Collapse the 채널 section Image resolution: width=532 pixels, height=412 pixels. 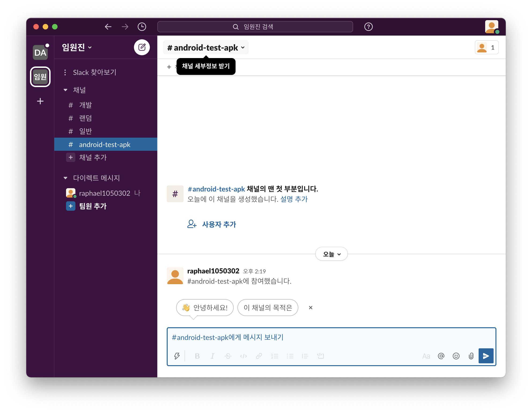[x=65, y=90]
